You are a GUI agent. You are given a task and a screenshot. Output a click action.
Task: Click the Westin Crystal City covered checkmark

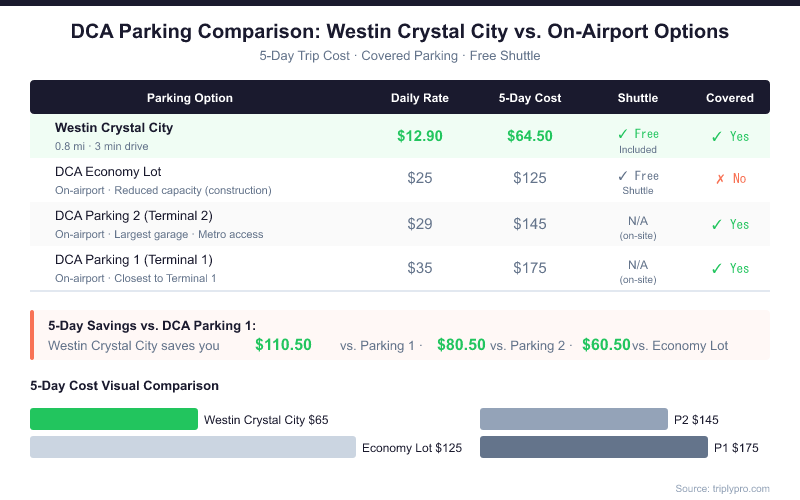click(716, 137)
